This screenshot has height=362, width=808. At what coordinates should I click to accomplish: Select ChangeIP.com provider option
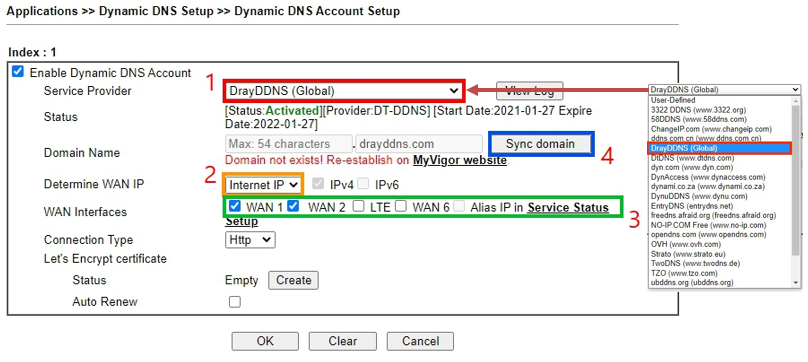pos(711,129)
